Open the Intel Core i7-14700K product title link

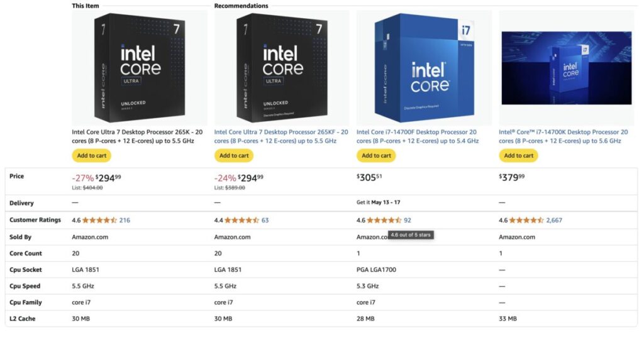[x=563, y=136]
